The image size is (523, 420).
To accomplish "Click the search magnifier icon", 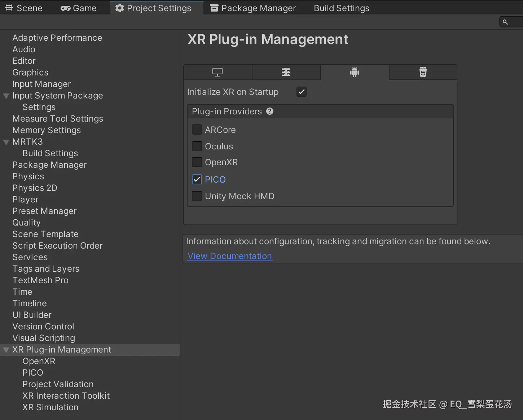I will [505, 22].
